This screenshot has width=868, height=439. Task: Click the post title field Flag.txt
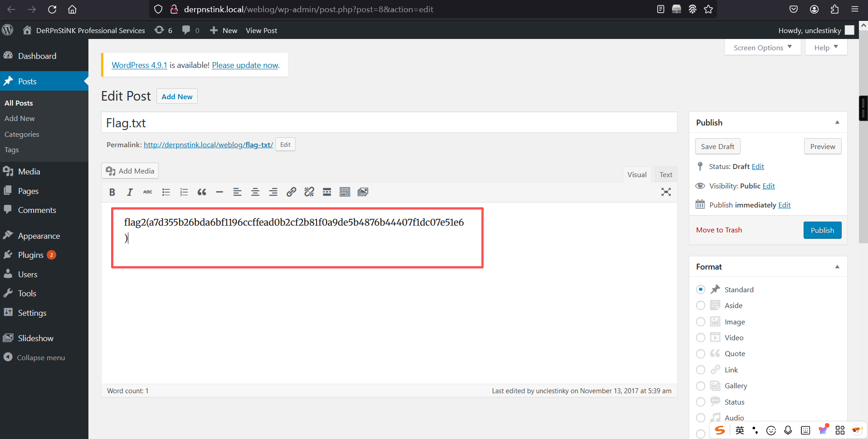[x=389, y=123]
